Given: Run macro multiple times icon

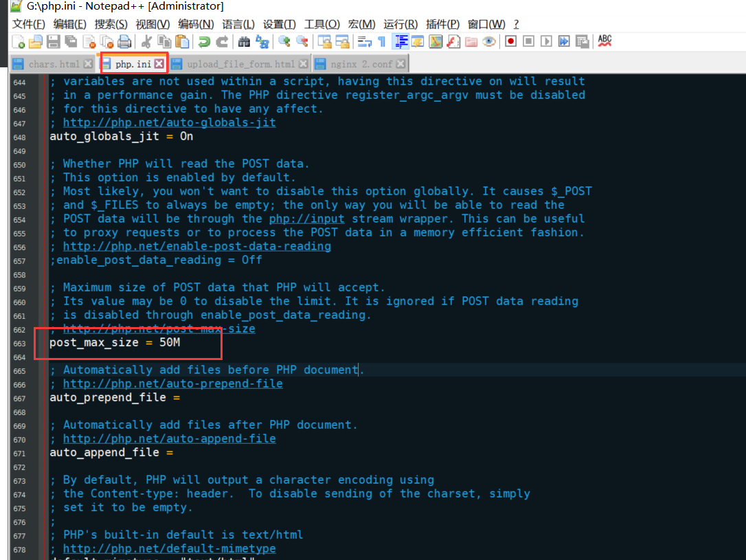Looking at the screenshot, I should pyautogui.click(x=564, y=42).
